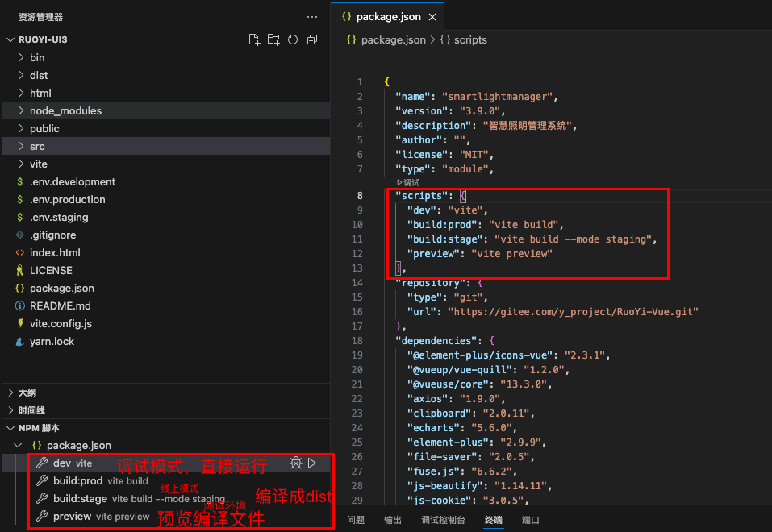Expand the html folder
Viewport: 772px width, 532px height.
pyautogui.click(x=21, y=93)
